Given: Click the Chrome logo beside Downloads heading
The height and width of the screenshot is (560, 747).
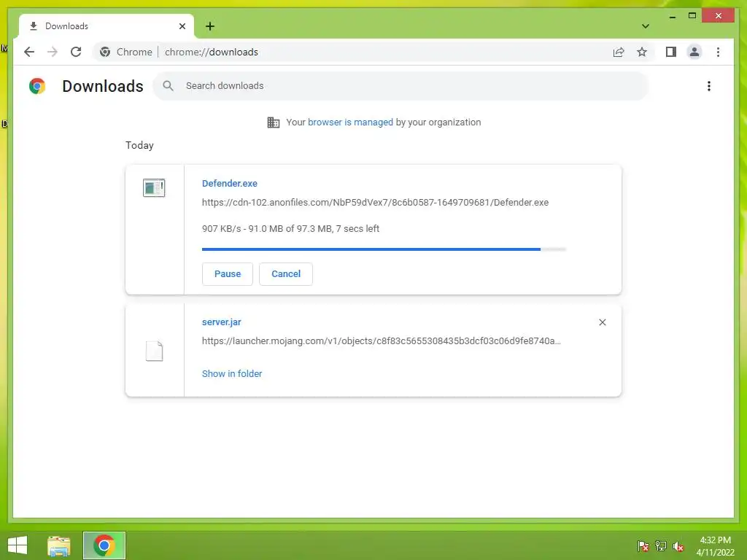Looking at the screenshot, I should coord(37,86).
